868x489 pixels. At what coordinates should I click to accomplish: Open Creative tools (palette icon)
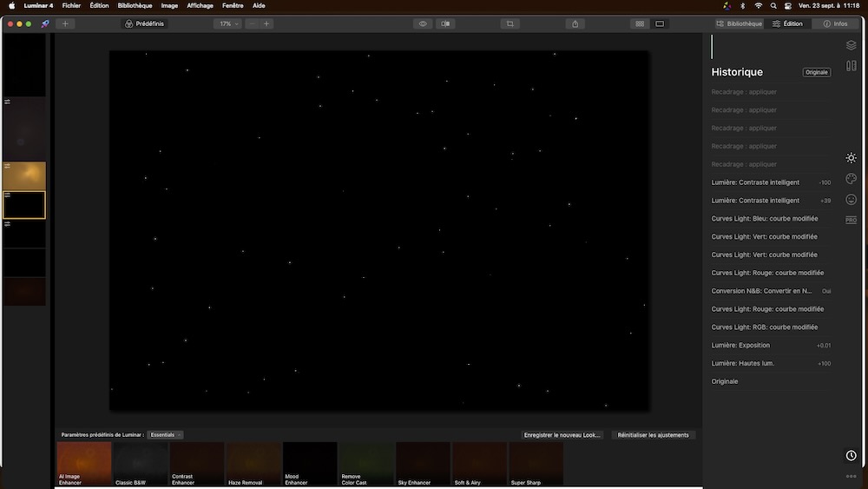click(851, 178)
